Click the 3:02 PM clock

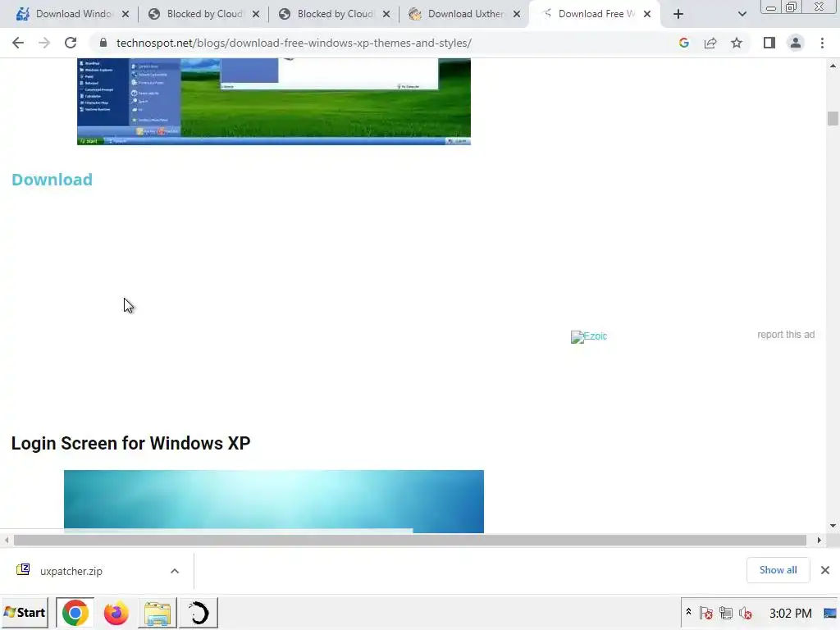pyautogui.click(x=790, y=613)
